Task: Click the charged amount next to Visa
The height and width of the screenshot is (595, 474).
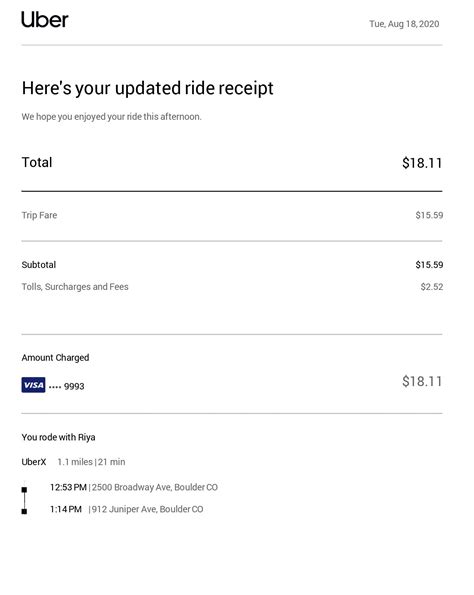Action: tap(422, 381)
